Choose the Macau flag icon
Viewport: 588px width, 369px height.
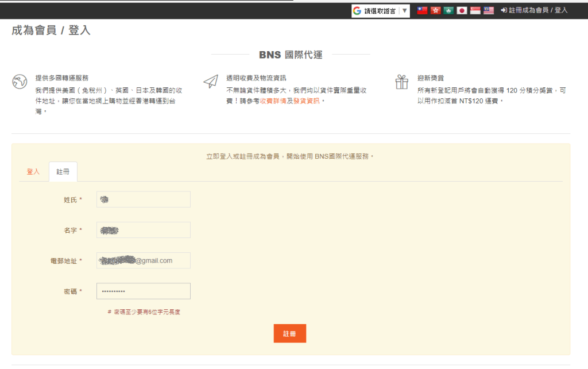pyautogui.click(x=448, y=10)
